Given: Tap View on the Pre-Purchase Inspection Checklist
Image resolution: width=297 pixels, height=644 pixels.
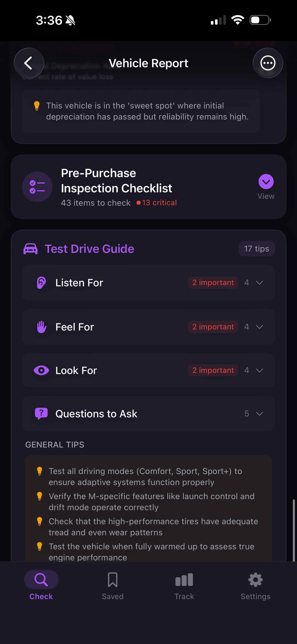Looking at the screenshot, I should [x=266, y=182].
